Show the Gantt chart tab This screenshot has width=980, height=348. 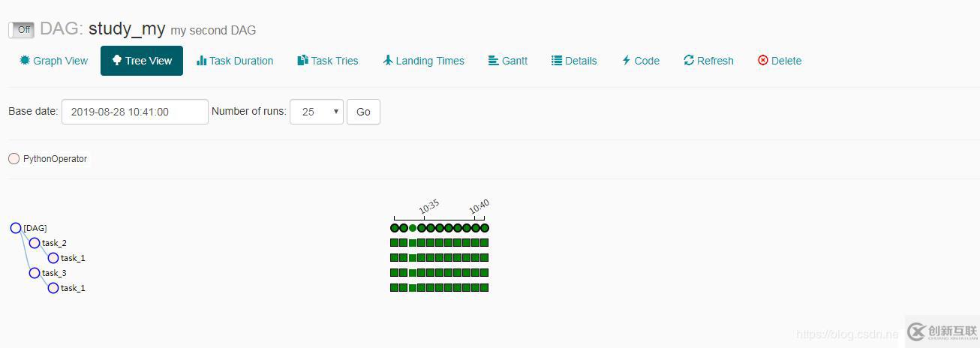(508, 61)
